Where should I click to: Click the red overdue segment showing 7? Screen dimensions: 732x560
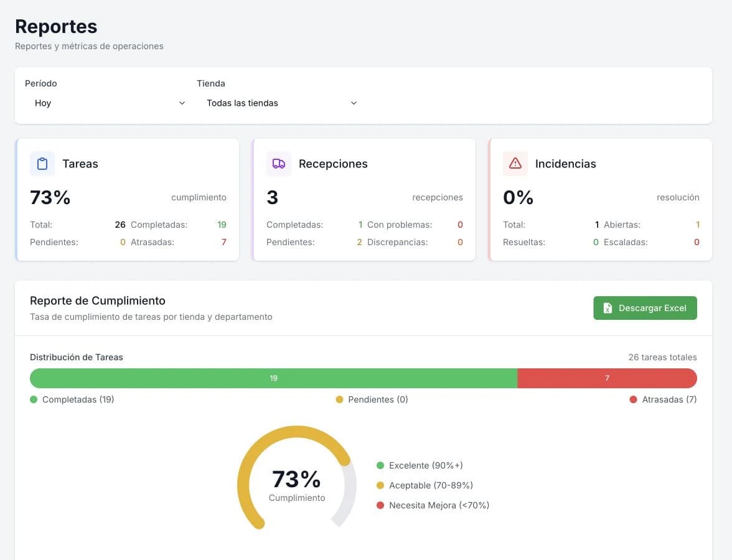coord(607,378)
